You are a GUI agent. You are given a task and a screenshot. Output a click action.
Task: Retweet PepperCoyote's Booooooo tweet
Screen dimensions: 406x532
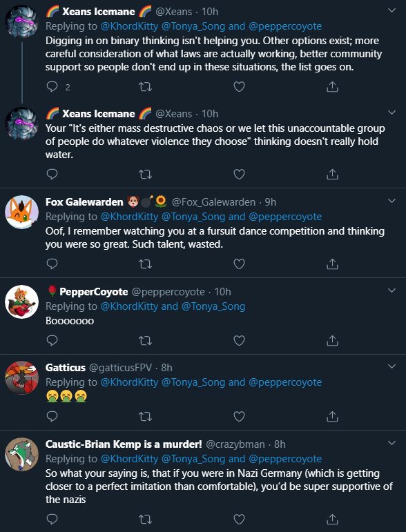[145, 340]
